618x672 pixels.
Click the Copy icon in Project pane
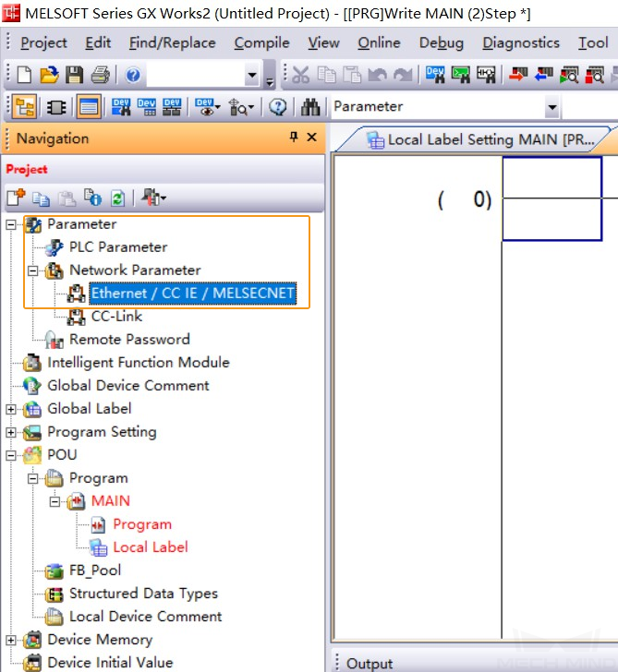(42, 198)
